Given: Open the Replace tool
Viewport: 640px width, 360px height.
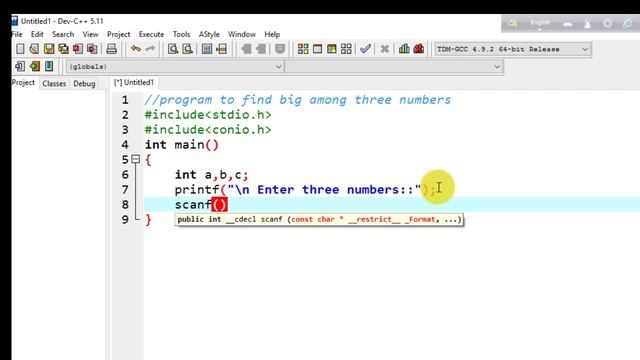Looking at the screenshot, I should pyautogui.click(x=187, y=49).
